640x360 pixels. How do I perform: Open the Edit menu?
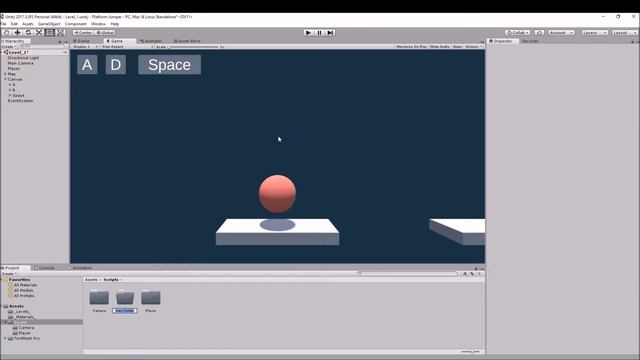tap(14, 24)
